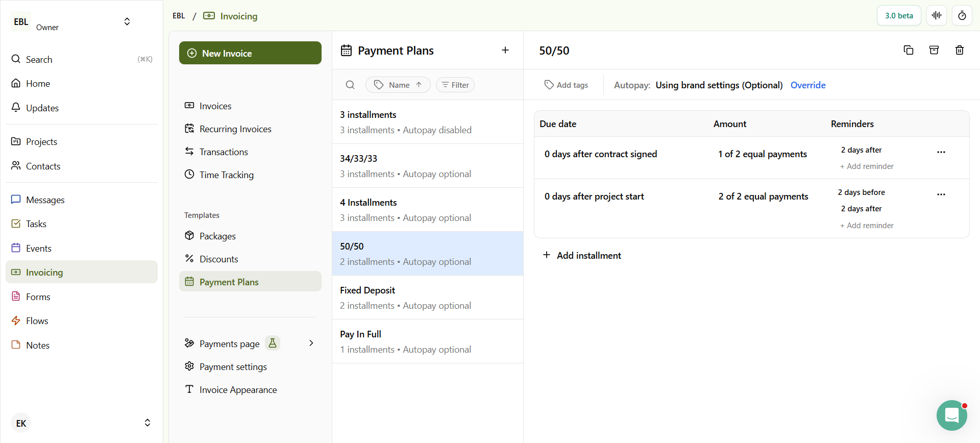Add reminder to contract signed installment
Image resolution: width=980 pixels, height=443 pixels.
[867, 166]
